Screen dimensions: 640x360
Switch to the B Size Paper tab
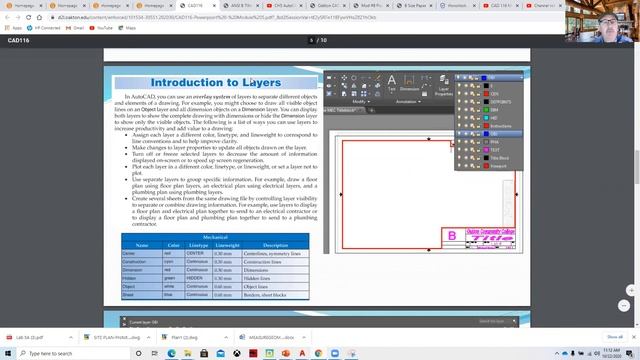click(414, 6)
